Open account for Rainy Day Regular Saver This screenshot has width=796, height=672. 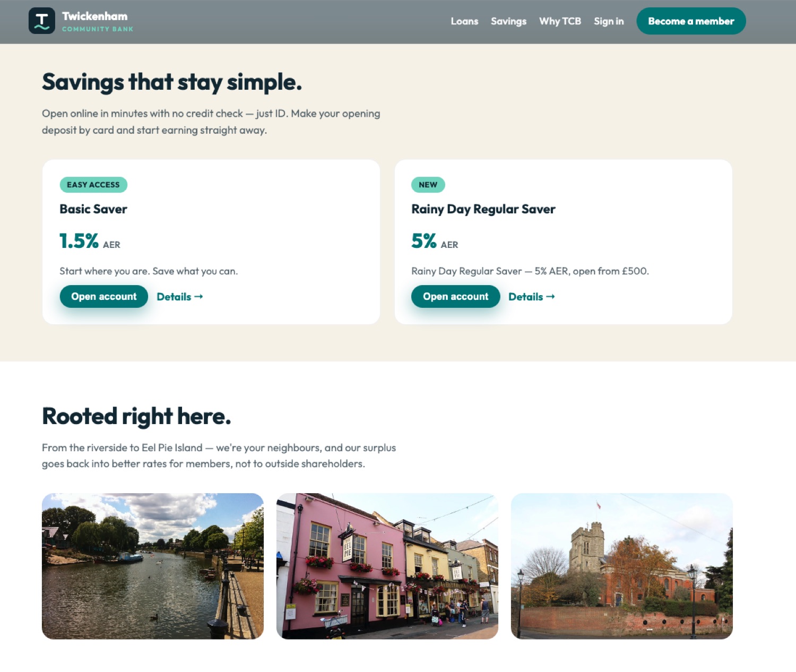pos(456,297)
